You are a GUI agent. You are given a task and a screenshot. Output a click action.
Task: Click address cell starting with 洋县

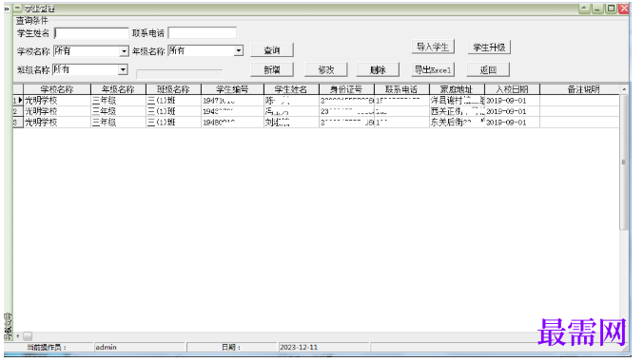[x=457, y=100]
